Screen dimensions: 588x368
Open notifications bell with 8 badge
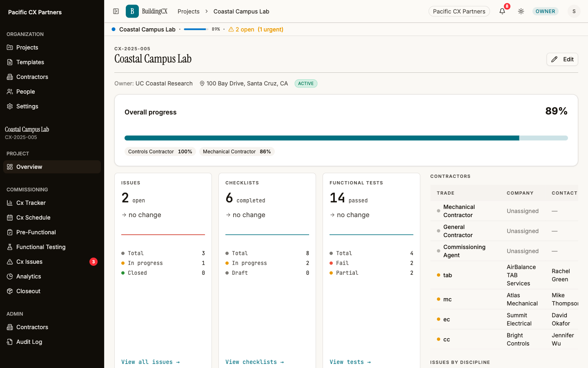click(502, 11)
